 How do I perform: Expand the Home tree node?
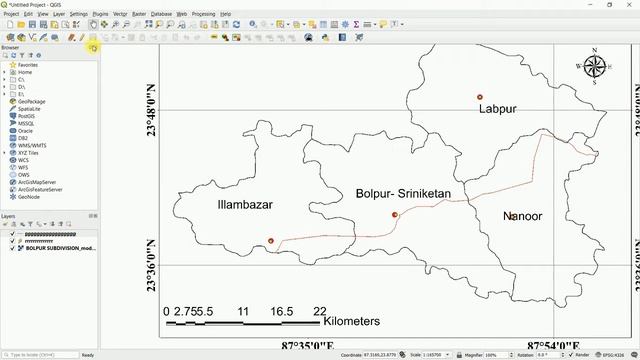coord(4,72)
